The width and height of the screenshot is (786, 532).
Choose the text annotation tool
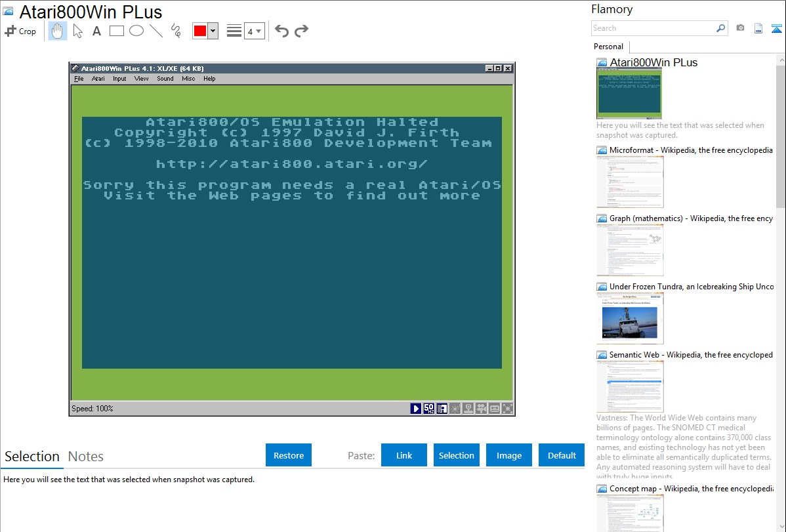[x=96, y=31]
